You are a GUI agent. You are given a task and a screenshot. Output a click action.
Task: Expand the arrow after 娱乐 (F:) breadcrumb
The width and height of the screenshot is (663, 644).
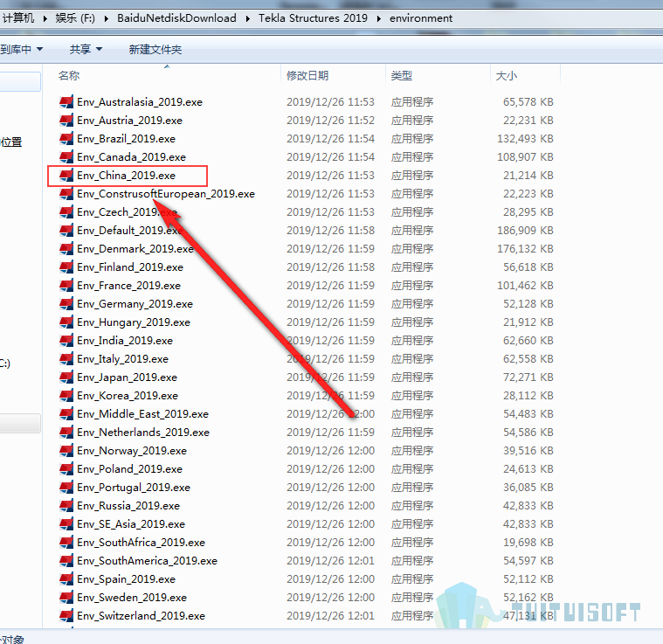tap(106, 18)
